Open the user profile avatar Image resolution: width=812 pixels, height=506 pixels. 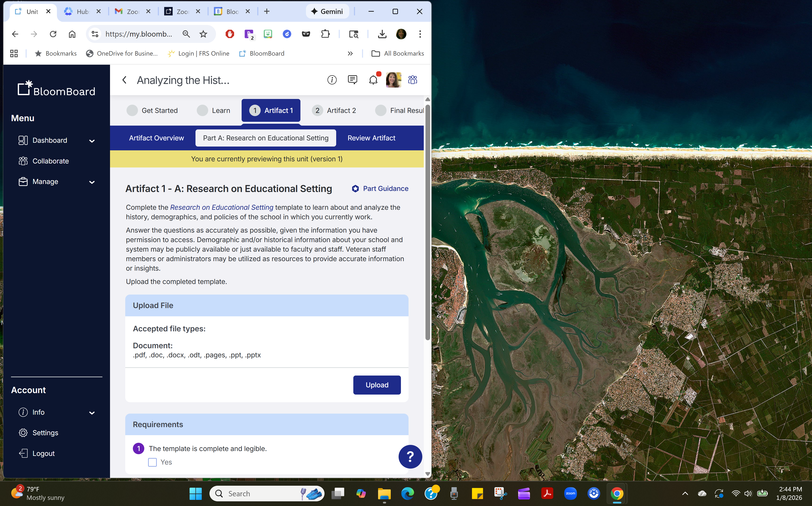pyautogui.click(x=393, y=80)
